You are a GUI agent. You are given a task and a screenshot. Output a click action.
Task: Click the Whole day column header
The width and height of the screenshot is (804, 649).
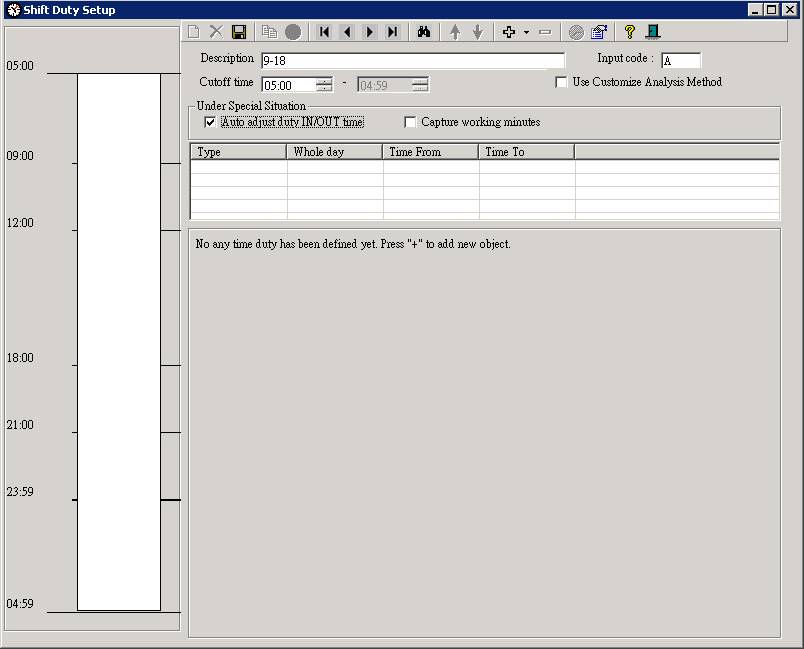pos(334,152)
